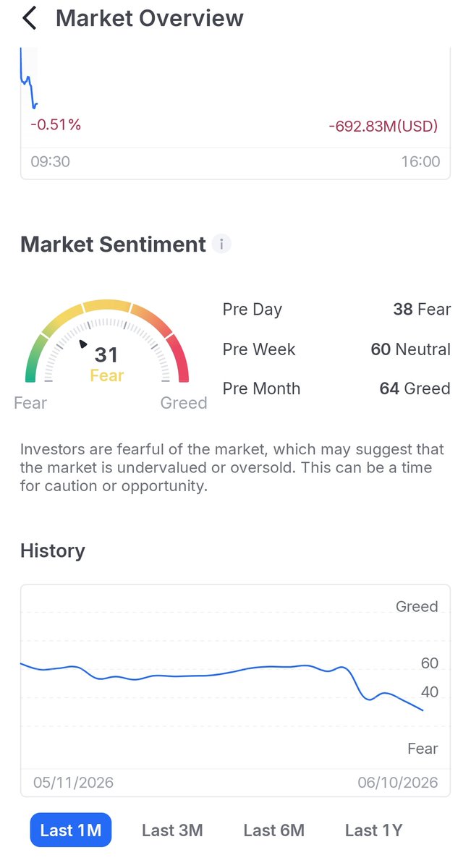Tap the Market Overview title
The height and width of the screenshot is (868, 471).
[x=150, y=18]
